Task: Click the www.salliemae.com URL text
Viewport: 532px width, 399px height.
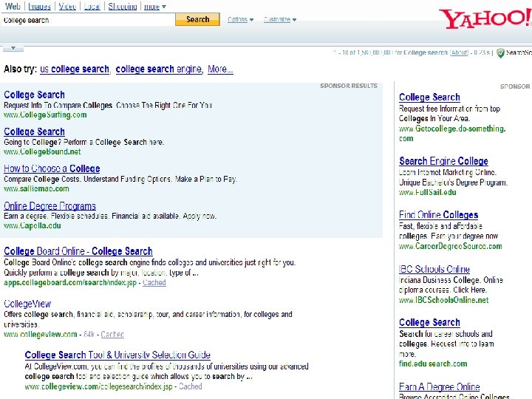Action: pos(36,188)
